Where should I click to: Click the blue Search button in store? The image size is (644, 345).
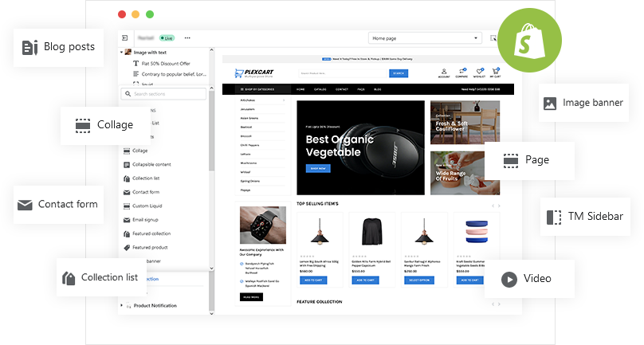pyautogui.click(x=398, y=73)
